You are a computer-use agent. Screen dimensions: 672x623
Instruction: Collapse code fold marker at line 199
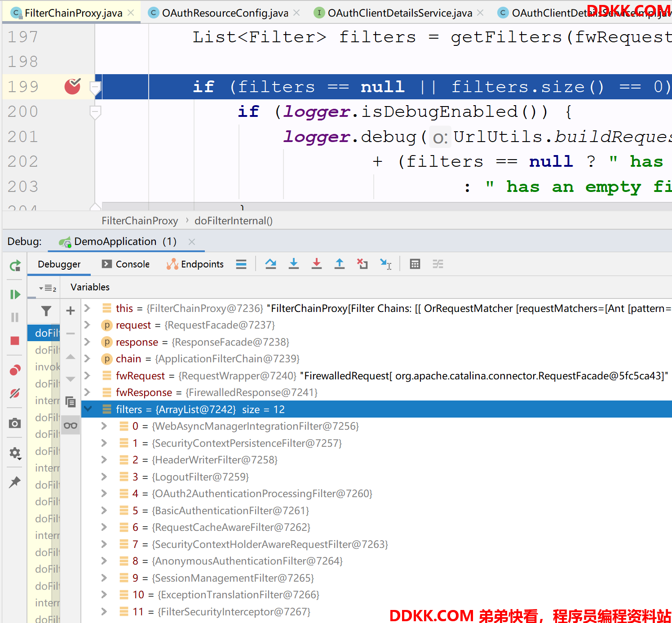95,87
